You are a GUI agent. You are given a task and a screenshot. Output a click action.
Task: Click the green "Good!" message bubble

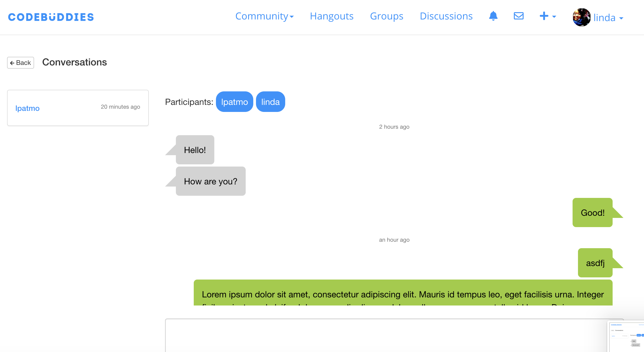pyautogui.click(x=592, y=213)
